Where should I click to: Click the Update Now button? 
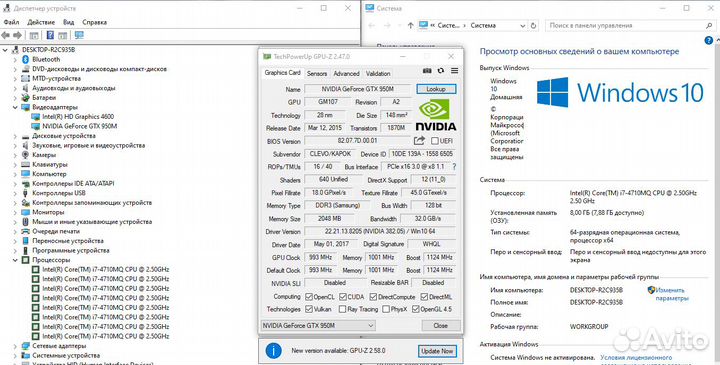(438, 351)
